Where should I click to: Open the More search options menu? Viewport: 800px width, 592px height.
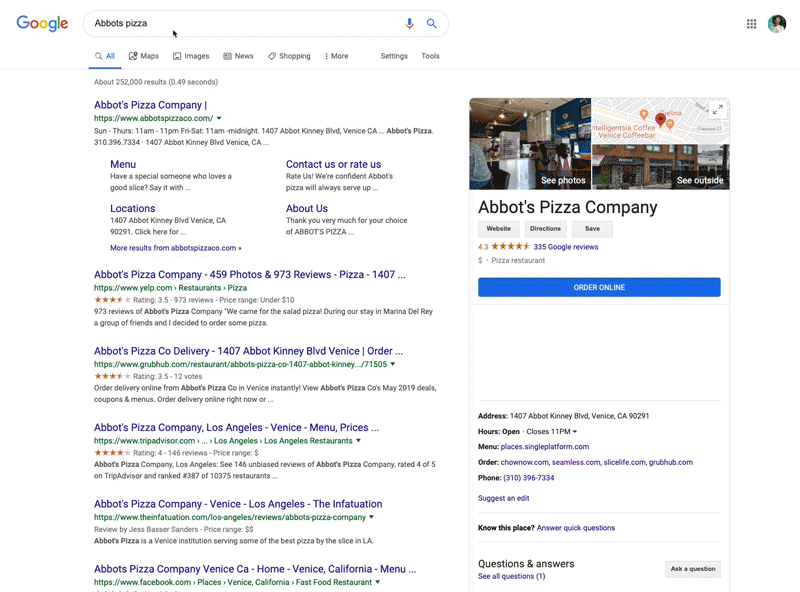click(x=337, y=56)
